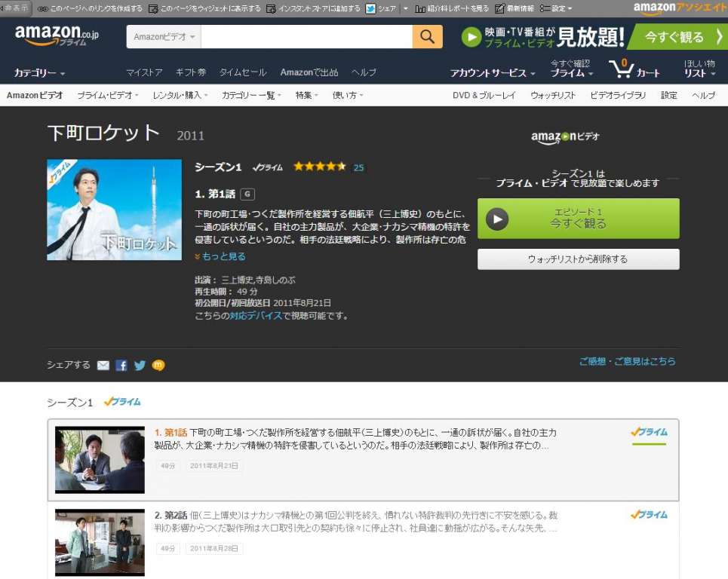Open ウォッチリスト menu item
Image resolution: width=728 pixels, height=579 pixels.
tap(553, 95)
